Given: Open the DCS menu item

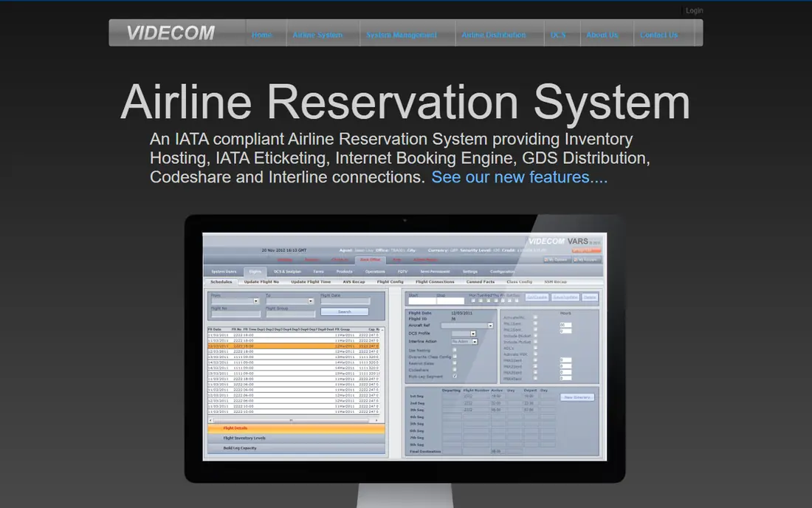Looking at the screenshot, I should click(558, 35).
